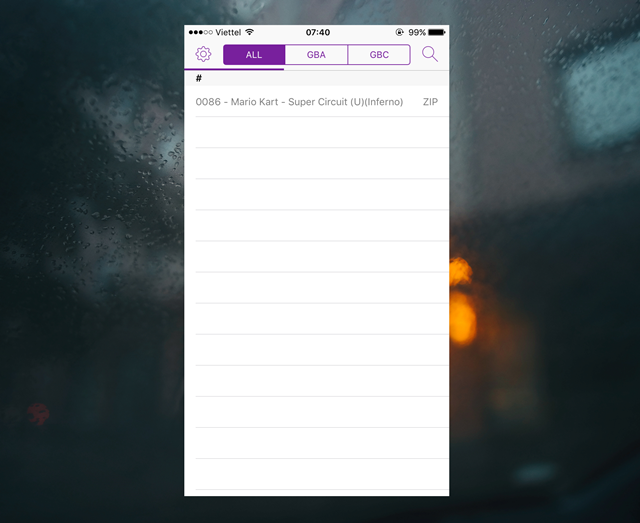Open the Mario Kart Super Circuit ROM
Image resolution: width=640 pixels, height=523 pixels.
coord(299,102)
